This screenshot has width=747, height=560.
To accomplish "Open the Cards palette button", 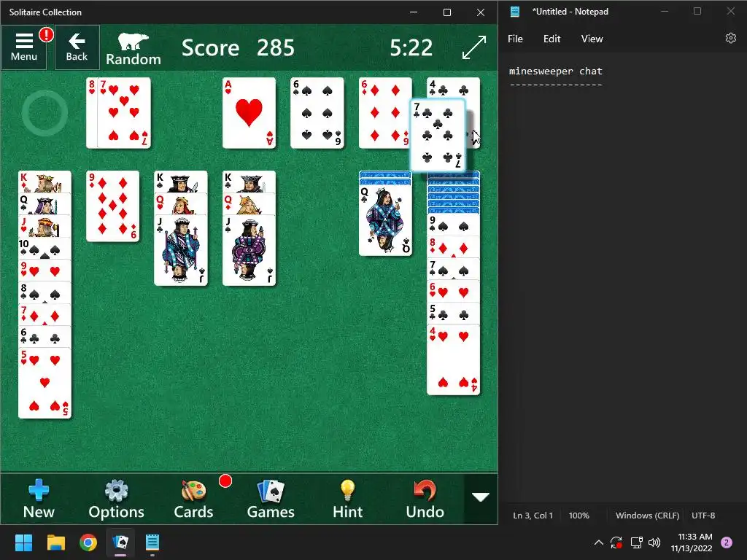I will [x=193, y=499].
